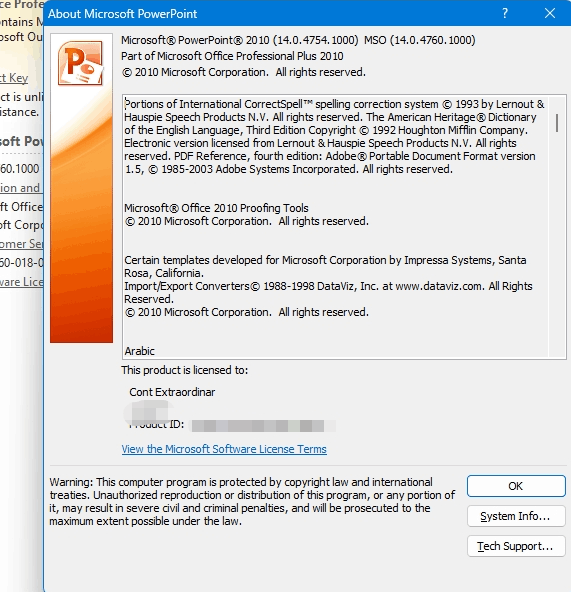Viewport: 571px width, 592px height.
Task: Click 'This product is licensed to:' label
Action: tap(185, 370)
